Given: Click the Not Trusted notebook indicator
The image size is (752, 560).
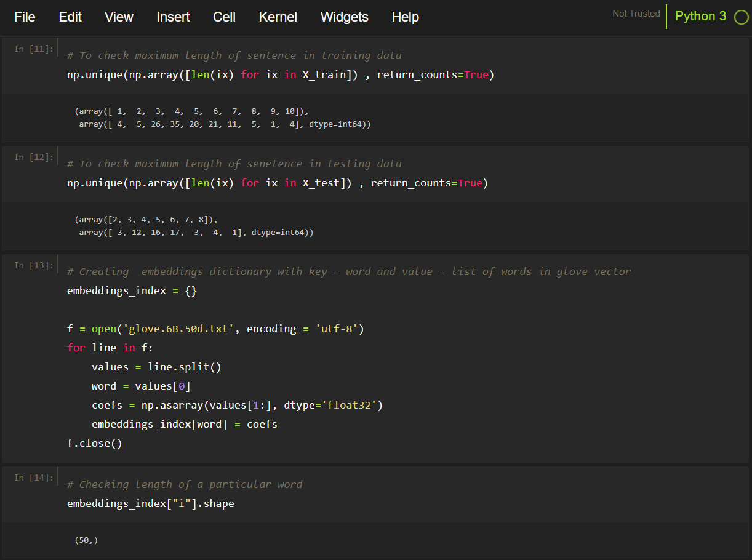Looking at the screenshot, I should pos(636,13).
